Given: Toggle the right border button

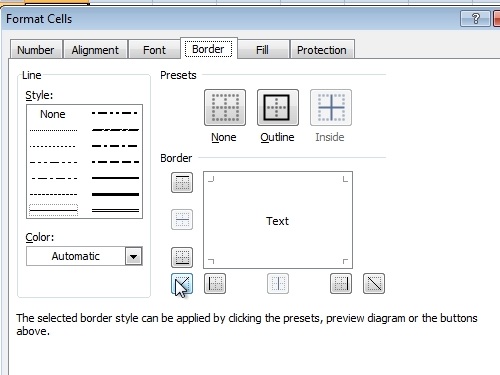Looking at the screenshot, I should (341, 284).
